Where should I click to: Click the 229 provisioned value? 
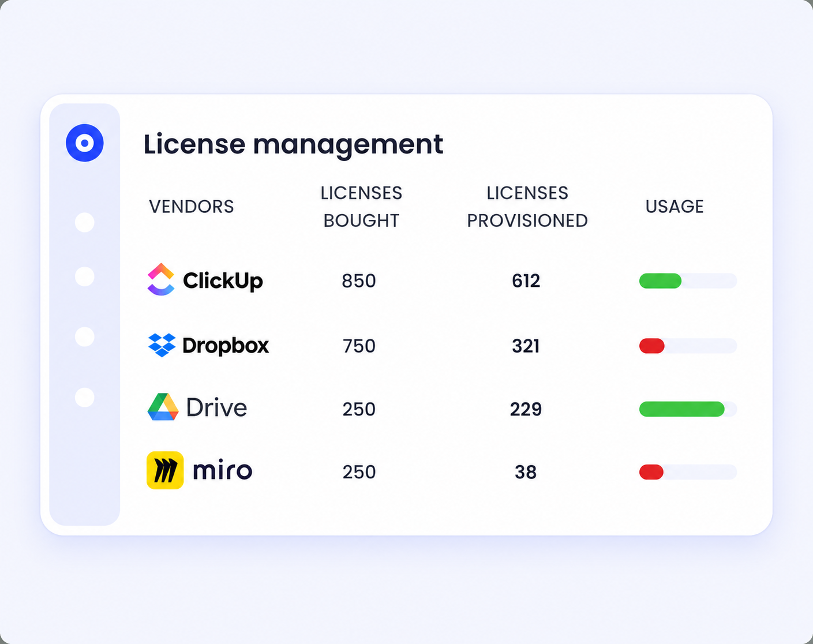click(x=526, y=409)
